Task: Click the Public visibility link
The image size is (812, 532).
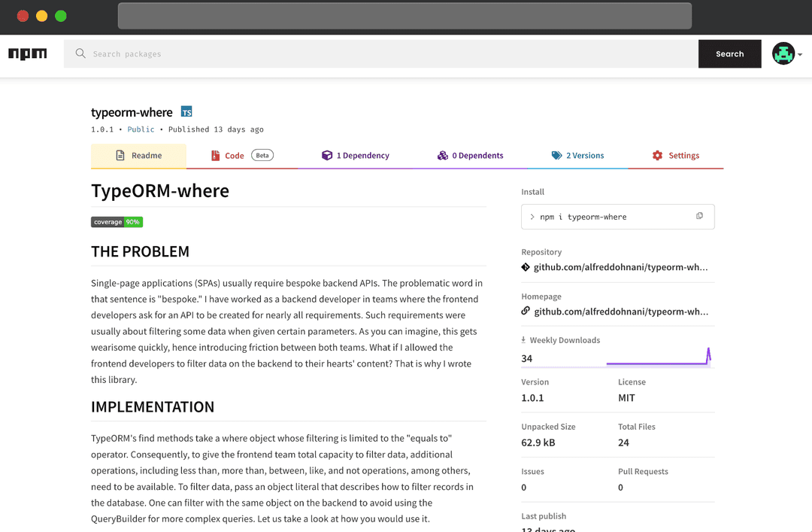Action: click(141, 129)
